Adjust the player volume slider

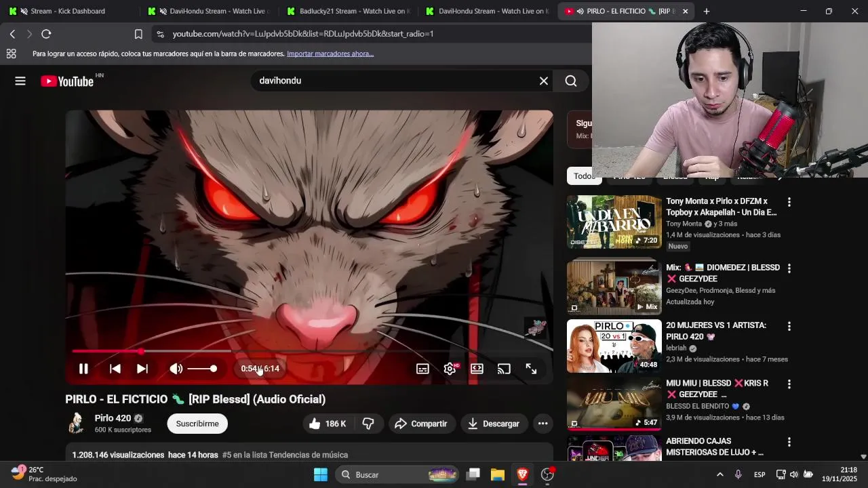202,369
